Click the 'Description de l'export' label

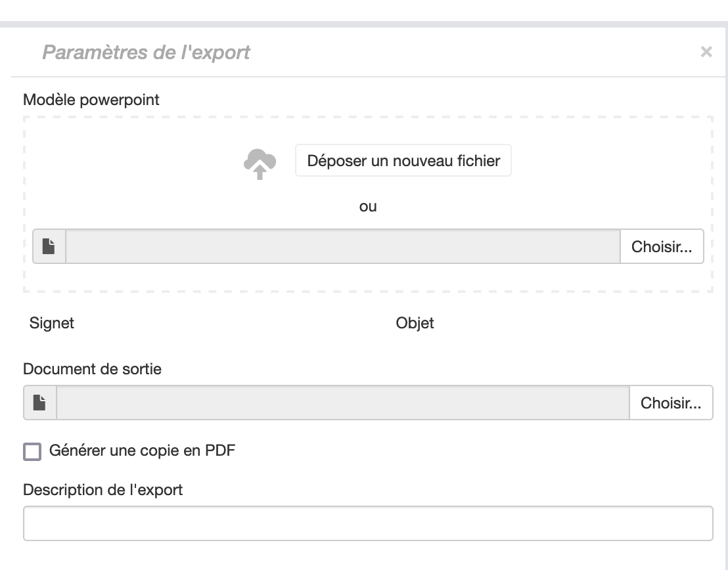click(102, 490)
